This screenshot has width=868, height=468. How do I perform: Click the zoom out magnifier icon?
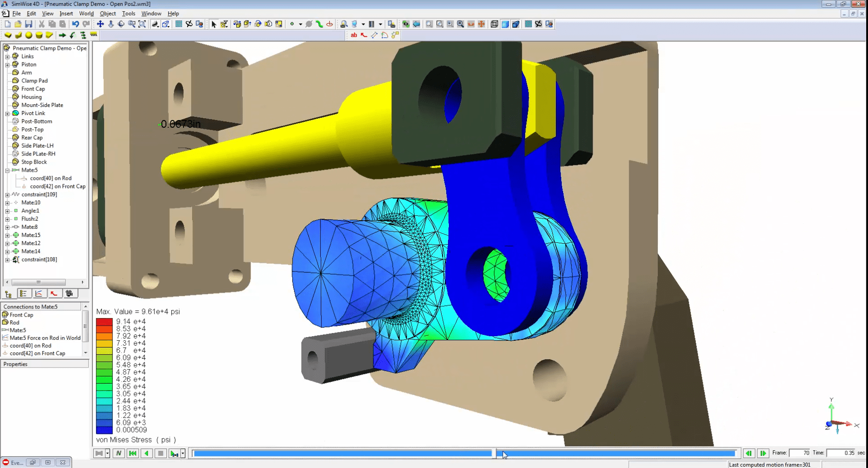[460, 24]
